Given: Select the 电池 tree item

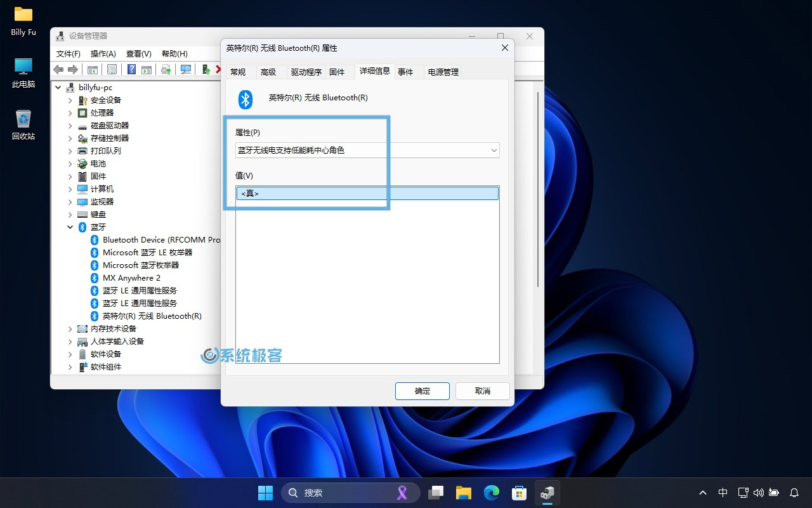Looking at the screenshot, I should click(x=98, y=163).
